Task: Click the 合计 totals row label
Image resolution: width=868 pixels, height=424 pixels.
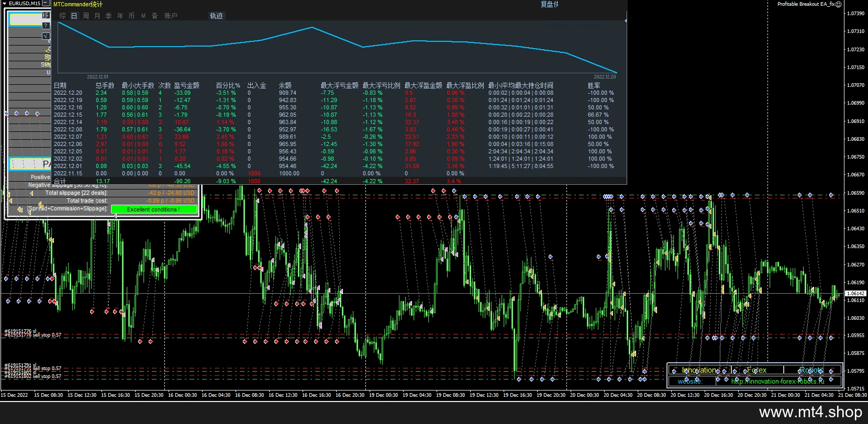Action: (x=60, y=181)
